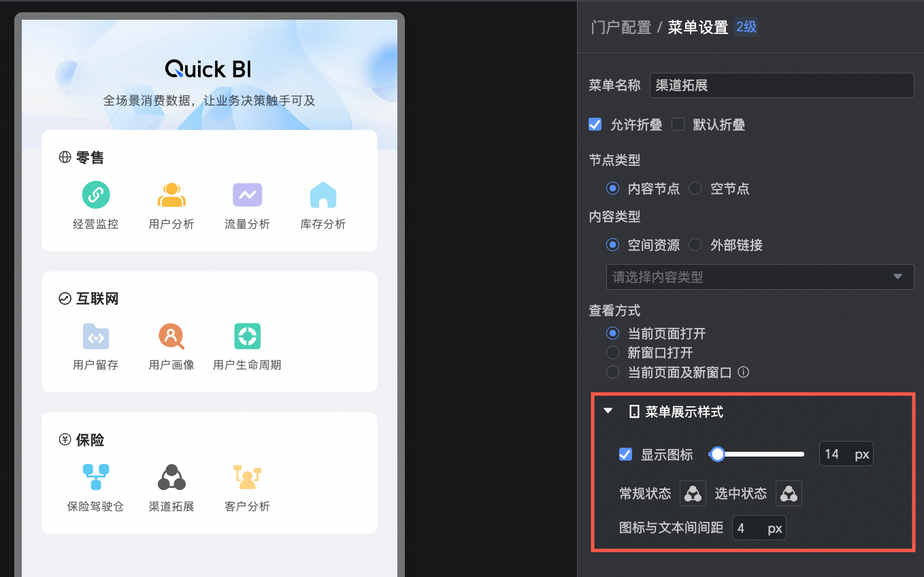This screenshot has width=924, height=577.
Task: Open the 用户留存 folder icon
Action: (96, 336)
